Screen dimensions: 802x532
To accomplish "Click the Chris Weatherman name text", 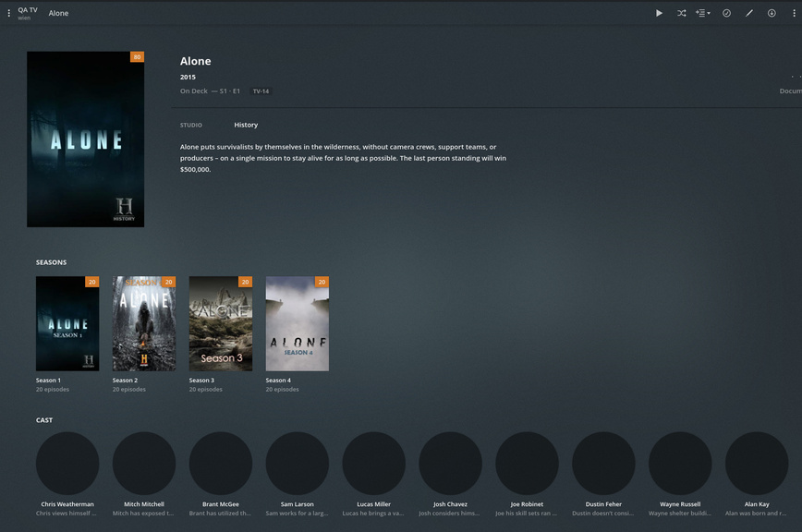I will 67,504.
